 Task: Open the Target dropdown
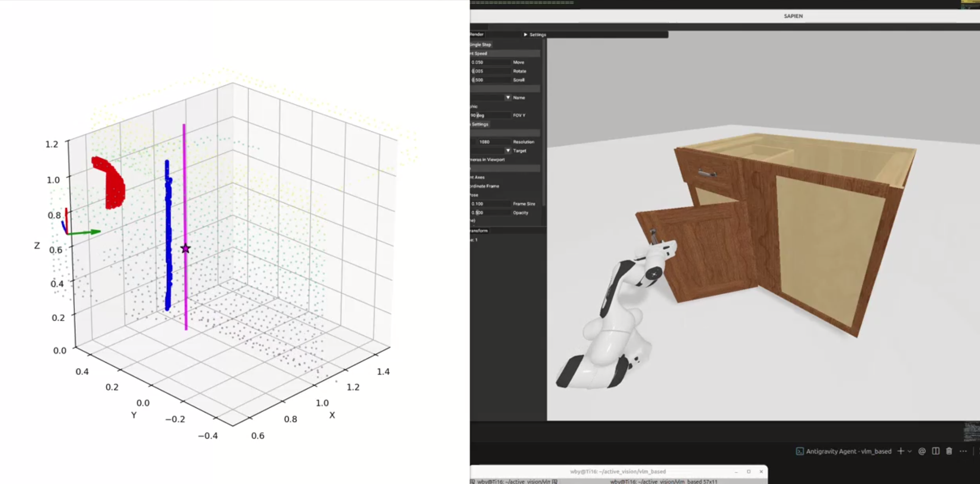point(508,151)
